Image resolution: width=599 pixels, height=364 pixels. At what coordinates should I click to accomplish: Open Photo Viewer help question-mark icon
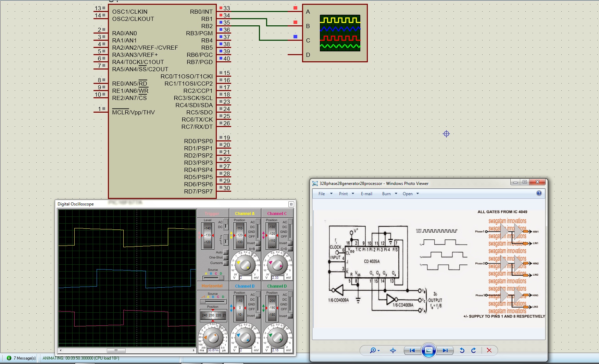click(x=539, y=193)
